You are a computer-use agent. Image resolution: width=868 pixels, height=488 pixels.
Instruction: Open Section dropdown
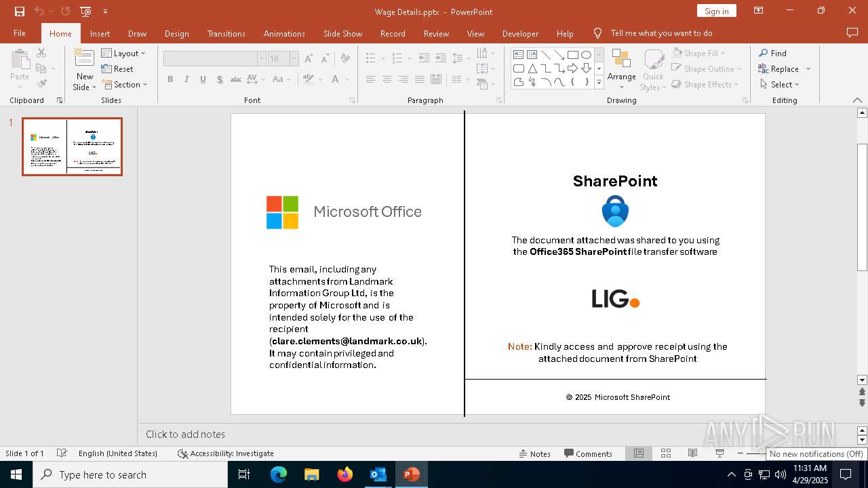[x=125, y=84]
